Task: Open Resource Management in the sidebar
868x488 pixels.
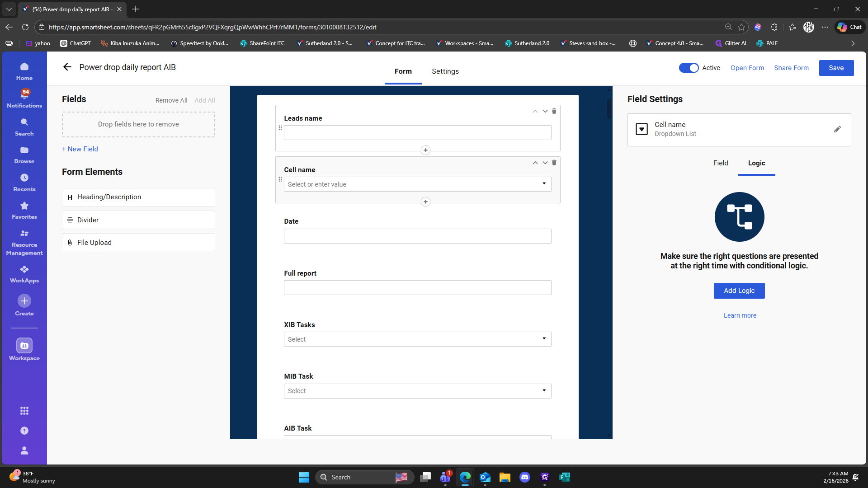Action: pos(24,242)
